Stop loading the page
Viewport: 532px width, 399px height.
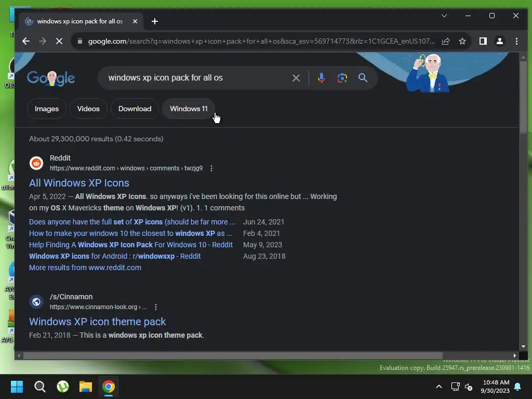(59, 42)
